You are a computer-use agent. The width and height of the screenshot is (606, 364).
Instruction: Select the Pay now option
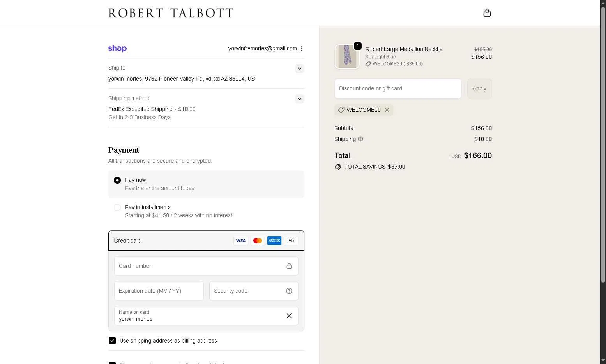117,180
